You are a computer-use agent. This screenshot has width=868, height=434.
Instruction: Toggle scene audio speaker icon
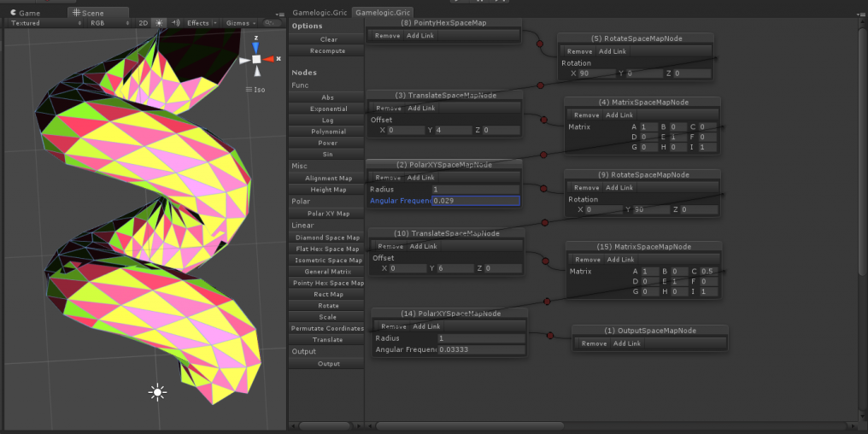(175, 23)
